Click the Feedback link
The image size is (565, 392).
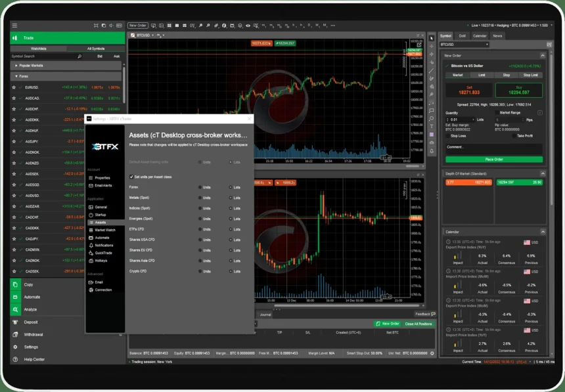pos(425,314)
